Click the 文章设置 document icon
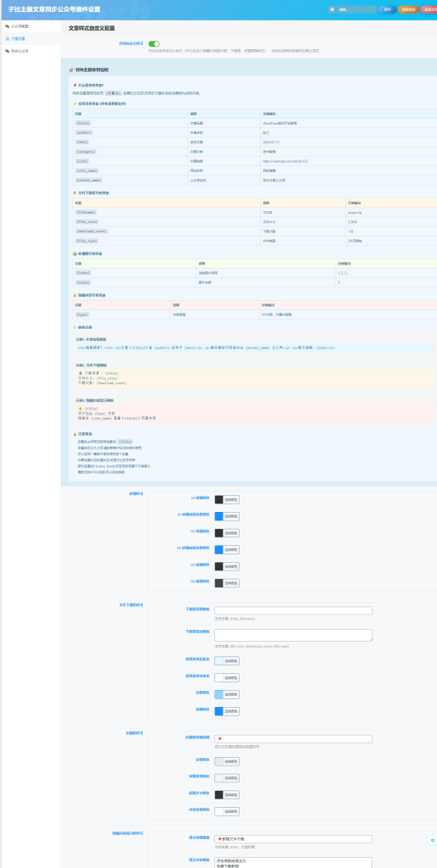The height and width of the screenshot is (868, 437). pyautogui.click(x=7, y=39)
